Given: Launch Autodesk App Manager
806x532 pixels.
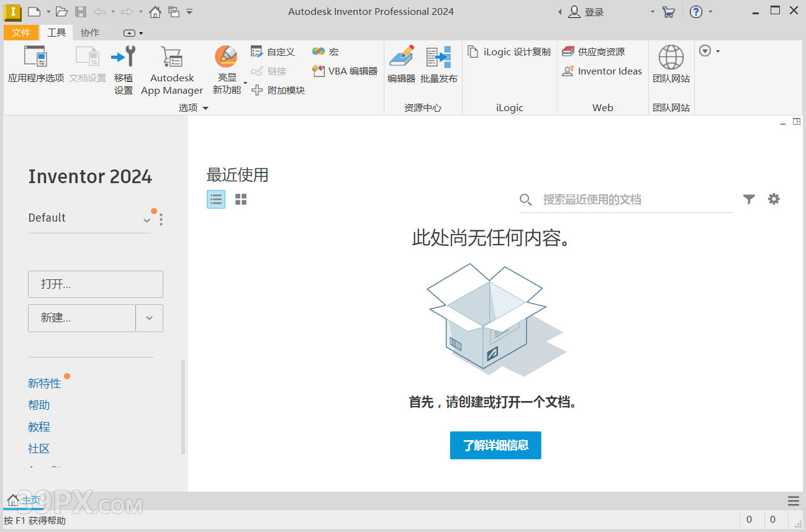Looking at the screenshot, I should tap(172, 70).
